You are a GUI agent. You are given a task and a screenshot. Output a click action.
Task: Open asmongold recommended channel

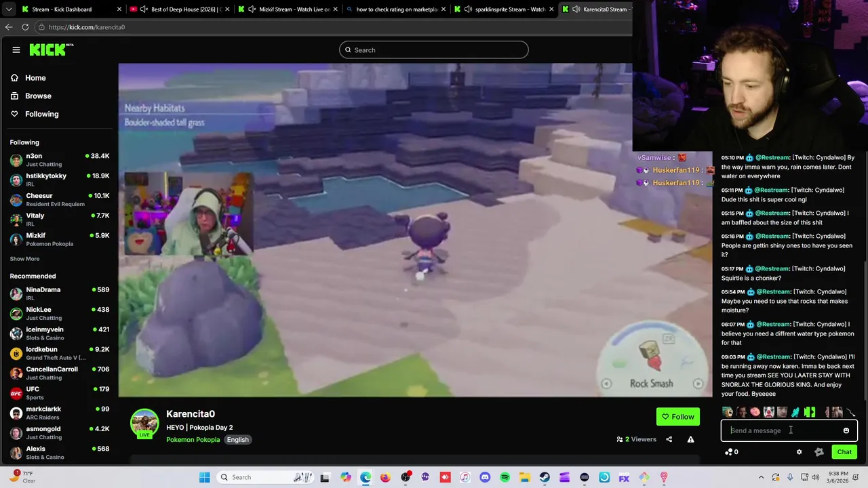click(59, 432)
